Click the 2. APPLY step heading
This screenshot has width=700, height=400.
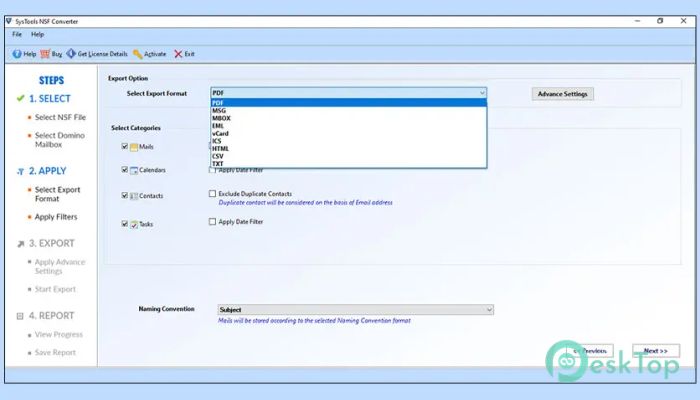(x=47, y=171)
